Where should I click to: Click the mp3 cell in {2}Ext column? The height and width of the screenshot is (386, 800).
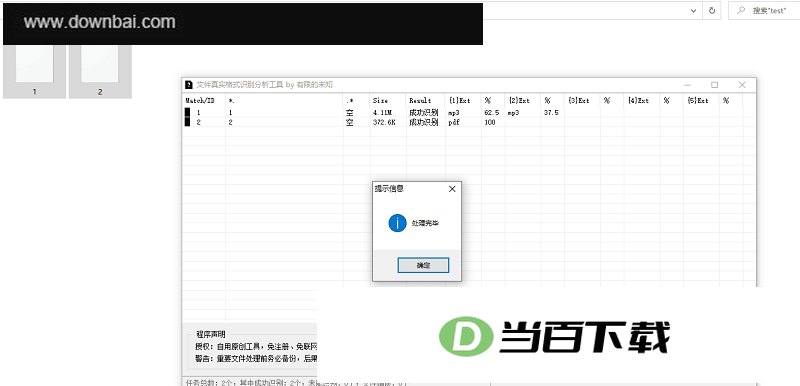tap(513, 113)
